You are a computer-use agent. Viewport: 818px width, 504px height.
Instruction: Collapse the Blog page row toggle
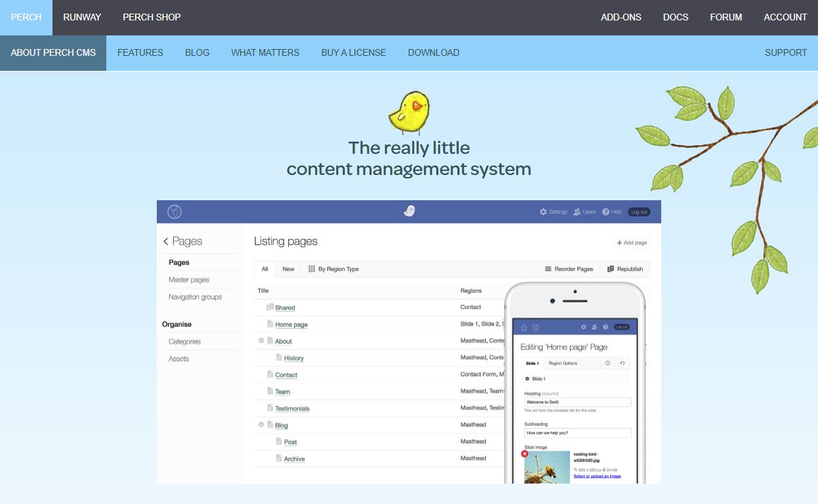click(x=261, y=424)
